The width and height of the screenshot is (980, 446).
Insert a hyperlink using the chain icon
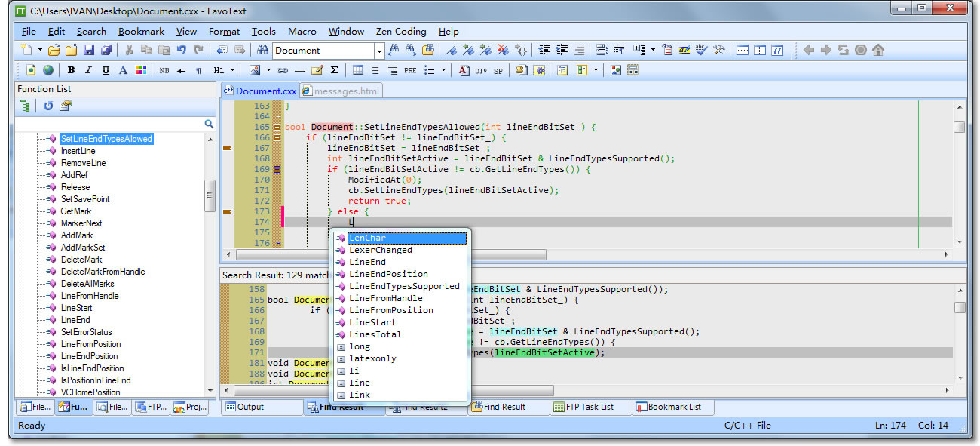click(x=283, y=70)
